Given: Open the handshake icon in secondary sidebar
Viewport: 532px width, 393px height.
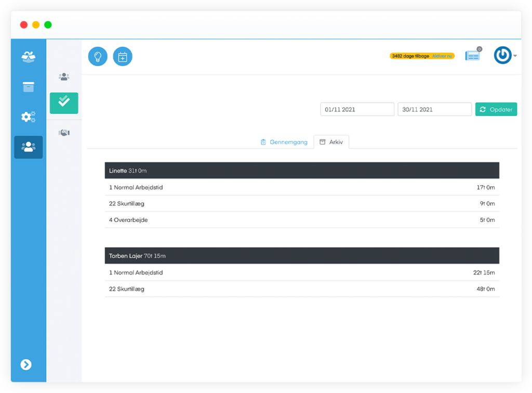Looking at the screenshot, I should (x=64, y=133).
